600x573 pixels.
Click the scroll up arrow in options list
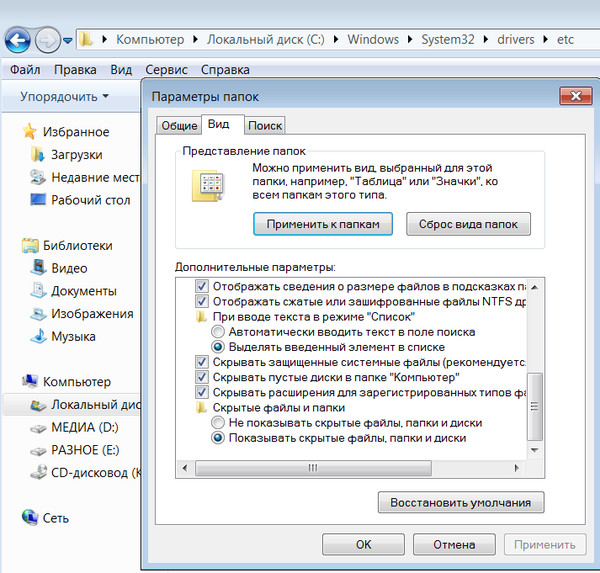[x=535, y=287]
